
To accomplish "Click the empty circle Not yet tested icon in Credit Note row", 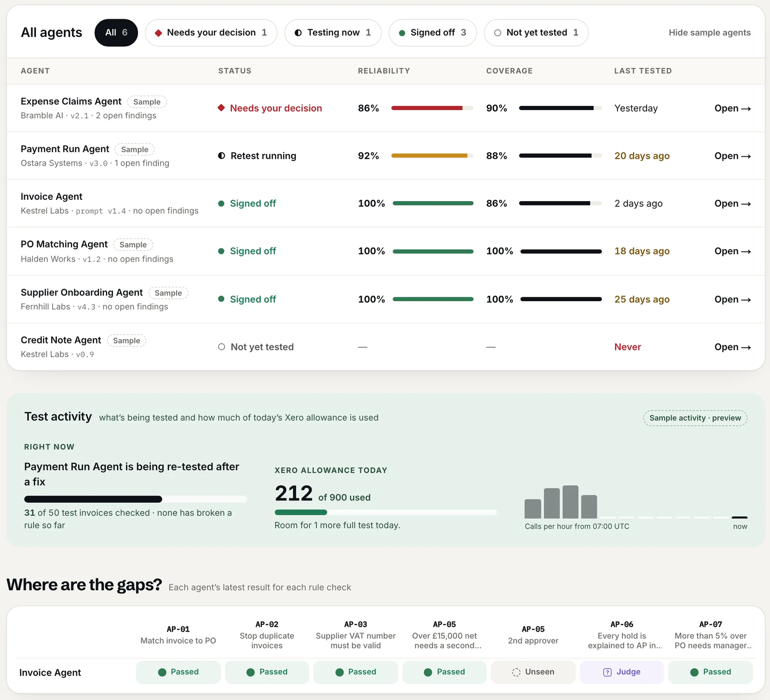I will coord(221,347).
